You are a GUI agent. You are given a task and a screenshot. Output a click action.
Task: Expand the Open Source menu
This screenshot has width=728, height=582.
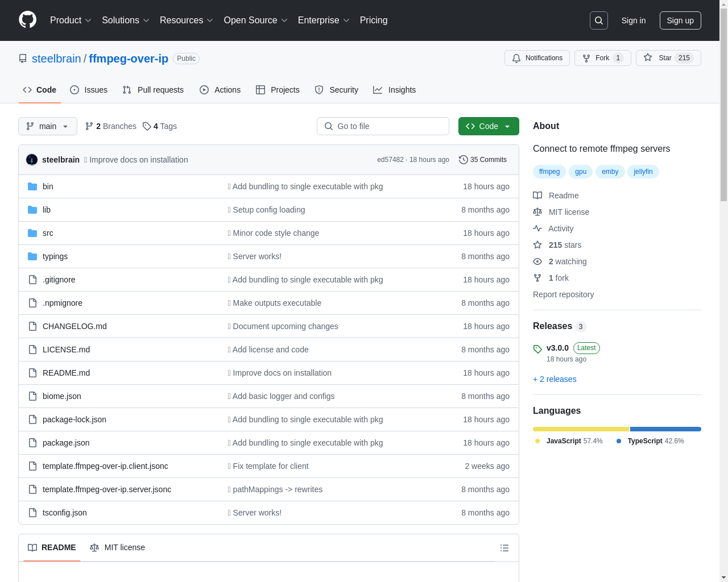pyautogui.click(x=256, y=20)
